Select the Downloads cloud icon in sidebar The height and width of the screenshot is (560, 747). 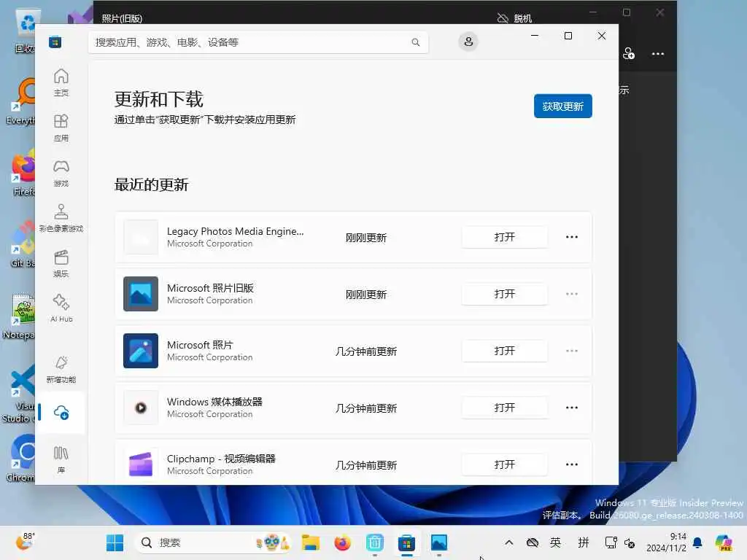pos(61,413)
